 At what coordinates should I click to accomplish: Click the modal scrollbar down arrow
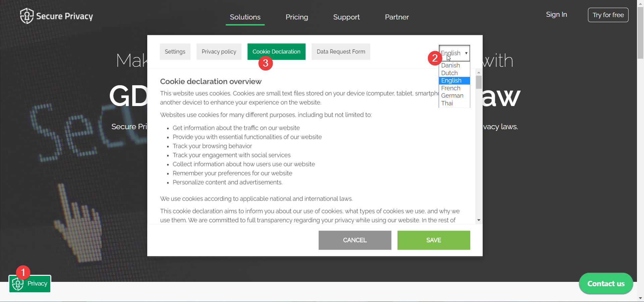[479, 220]
